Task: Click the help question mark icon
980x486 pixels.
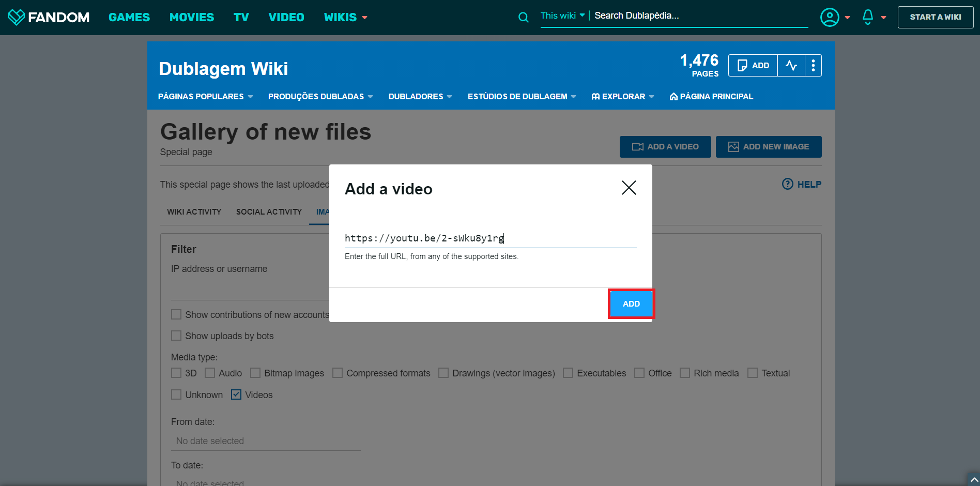Action: 788,184
